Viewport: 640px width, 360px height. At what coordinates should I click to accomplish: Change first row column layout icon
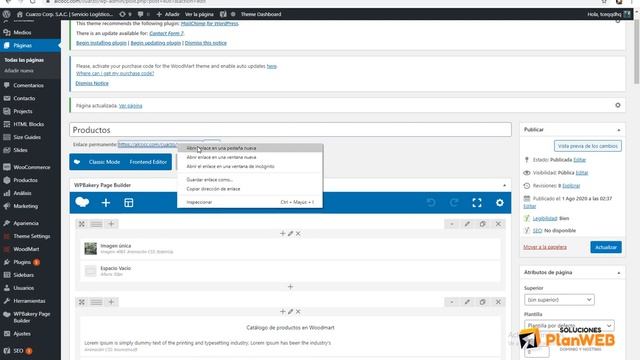click(x=96, y=224)
